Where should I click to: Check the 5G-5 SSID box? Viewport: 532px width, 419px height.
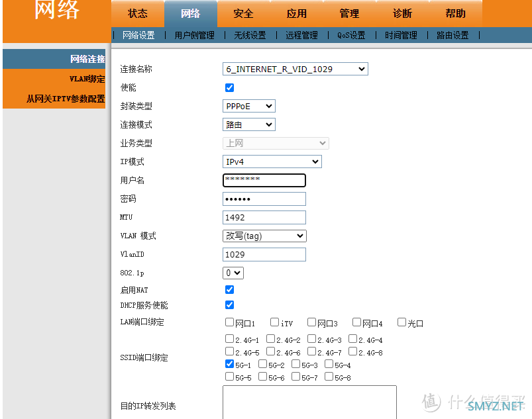pos(229,376)
